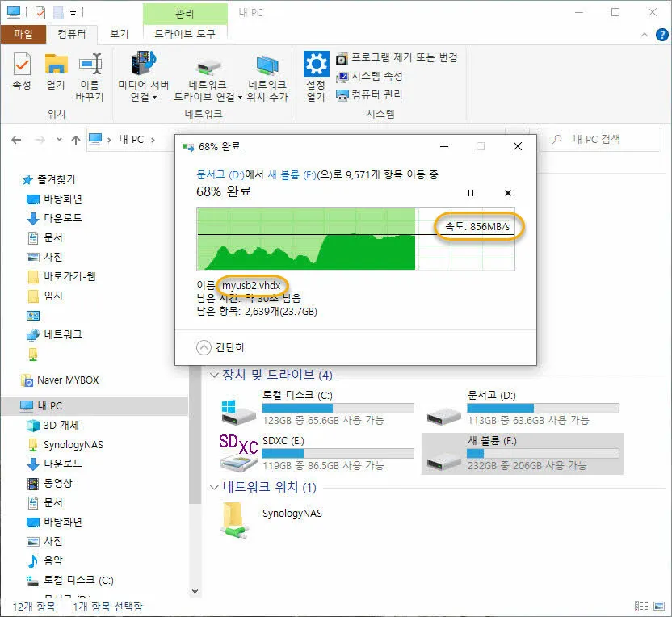The width and height of the screenshot is (672, 617).
Task: Open the SDXC (E:) drive icon
Action: (238, 454)
